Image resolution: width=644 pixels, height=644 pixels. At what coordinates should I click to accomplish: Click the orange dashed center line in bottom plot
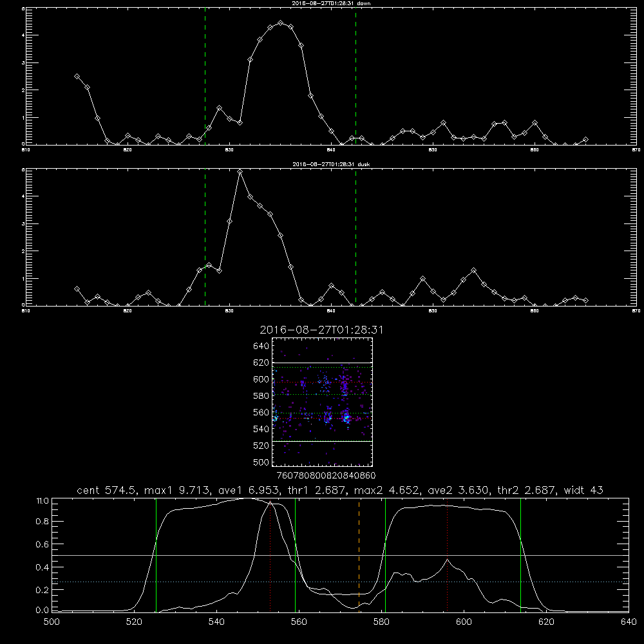tap(359, 554)
